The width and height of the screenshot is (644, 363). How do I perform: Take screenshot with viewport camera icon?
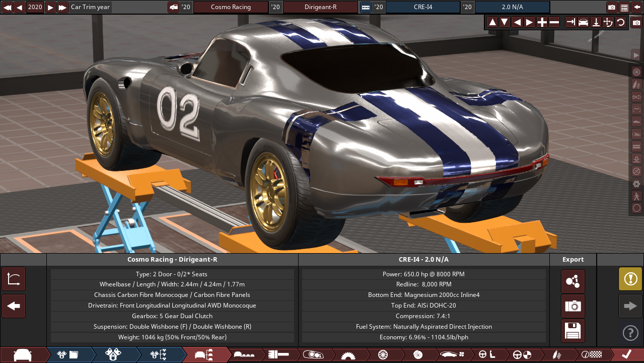636,23
